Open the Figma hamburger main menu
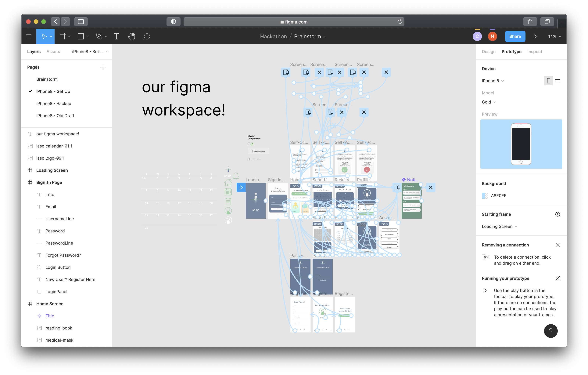The width and height of the screenshot is (588, 375). tap(29, 36)
